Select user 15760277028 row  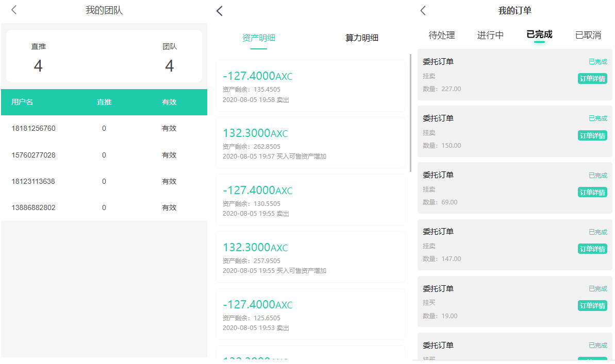click(104, 155)
